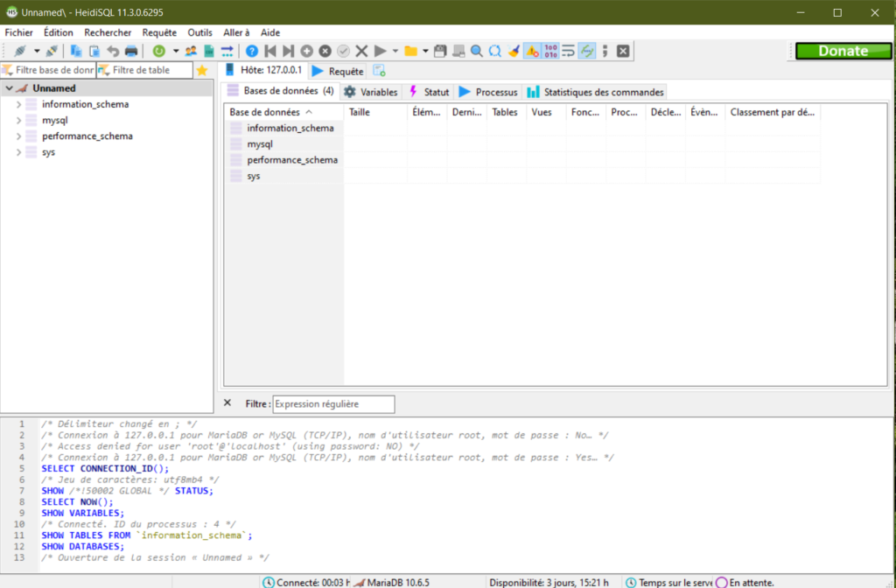Expand performance_schema in the database tree

tap(19, 136)
